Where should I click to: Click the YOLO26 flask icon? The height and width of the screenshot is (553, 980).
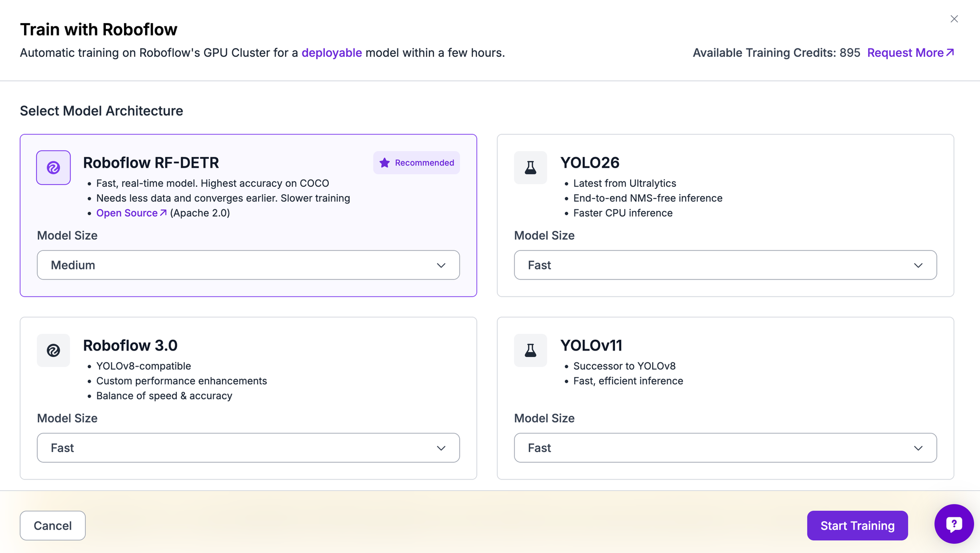pos(530,168)
